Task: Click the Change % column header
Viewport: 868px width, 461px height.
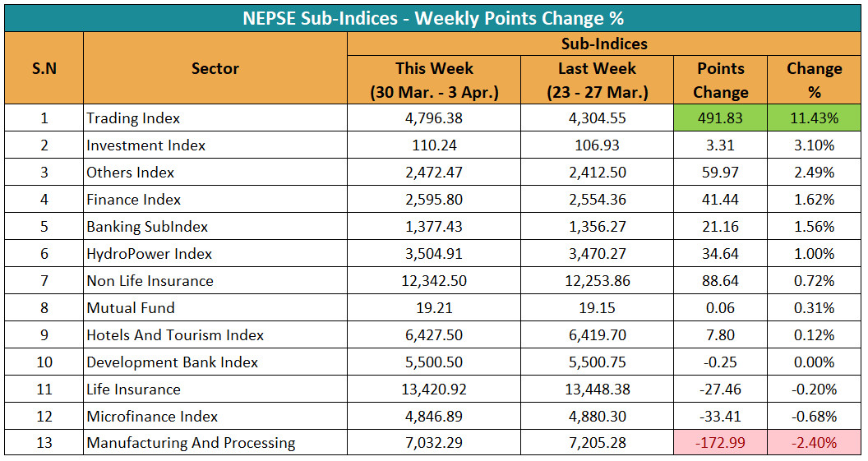Action: click(x=814, y=80)
